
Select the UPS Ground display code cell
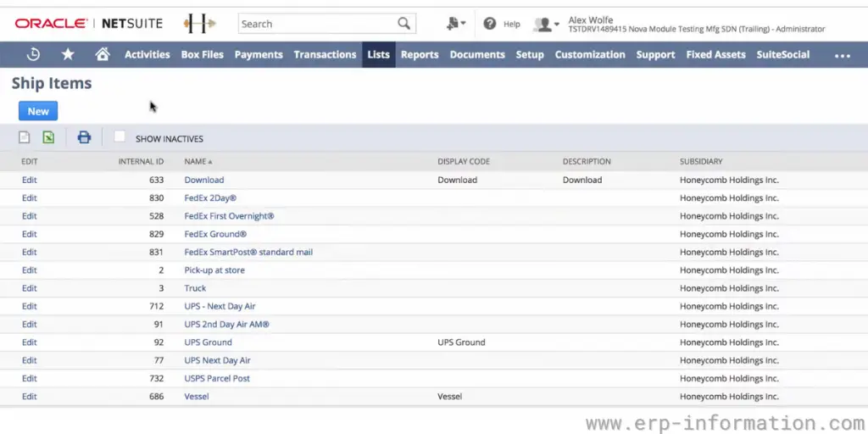click(x=461, y=342)
